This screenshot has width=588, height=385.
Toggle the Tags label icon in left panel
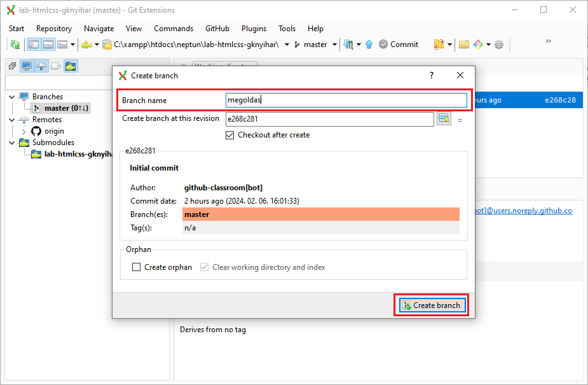tap(56, 66)
